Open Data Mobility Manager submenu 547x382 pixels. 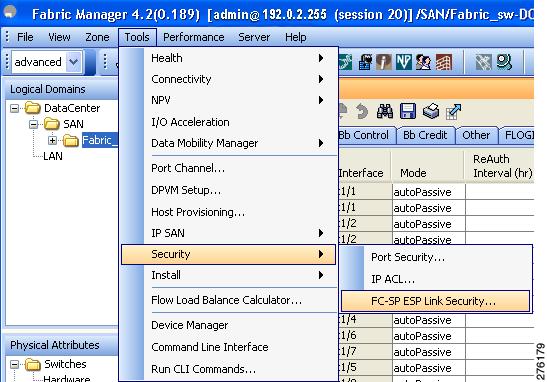click(228, 143)
